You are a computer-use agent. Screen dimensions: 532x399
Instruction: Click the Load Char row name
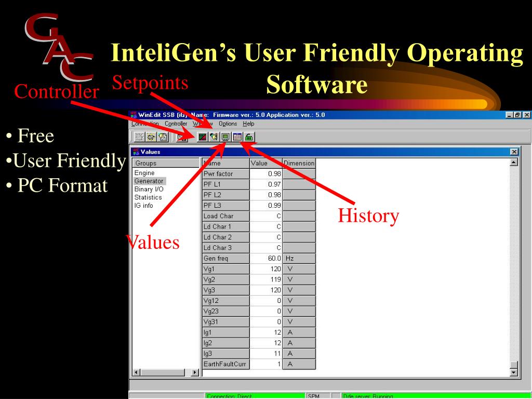click(x=226, y=216)
